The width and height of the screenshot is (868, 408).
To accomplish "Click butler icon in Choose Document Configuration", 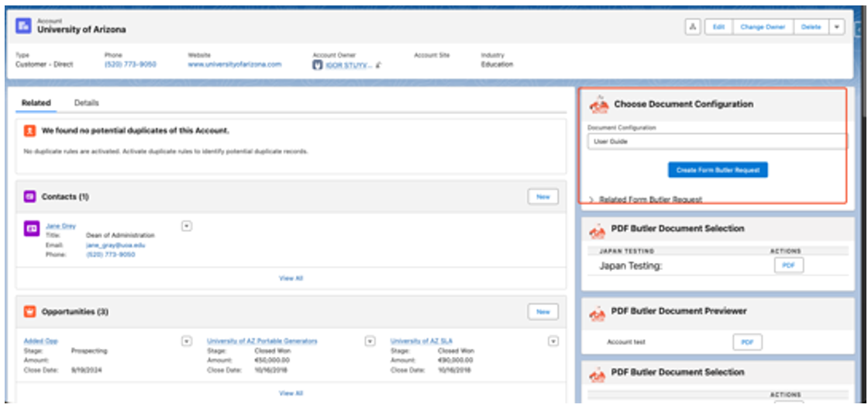I will 599,105.
